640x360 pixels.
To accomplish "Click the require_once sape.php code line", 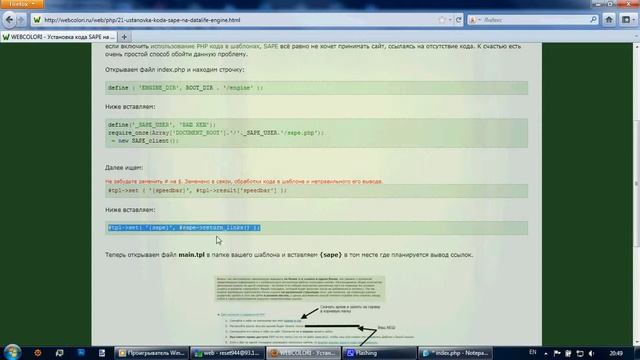I will (x=216, y=133).
